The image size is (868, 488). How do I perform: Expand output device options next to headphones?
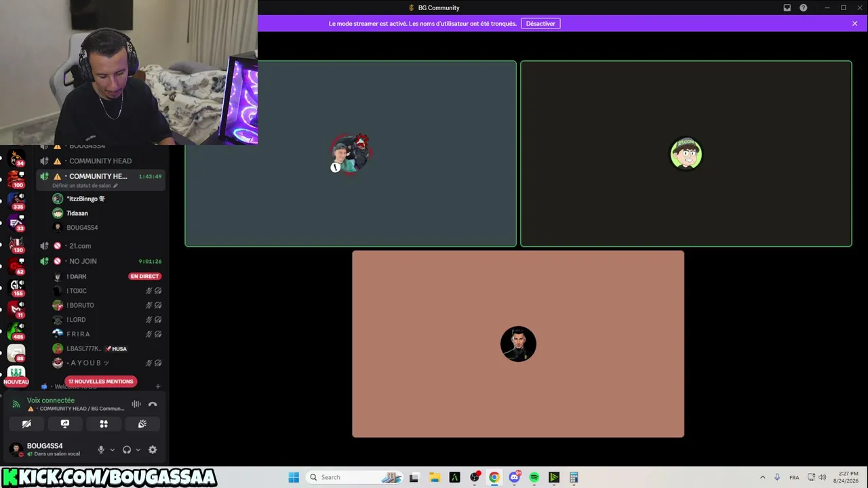pyautogui.click(x=138, y=449)
